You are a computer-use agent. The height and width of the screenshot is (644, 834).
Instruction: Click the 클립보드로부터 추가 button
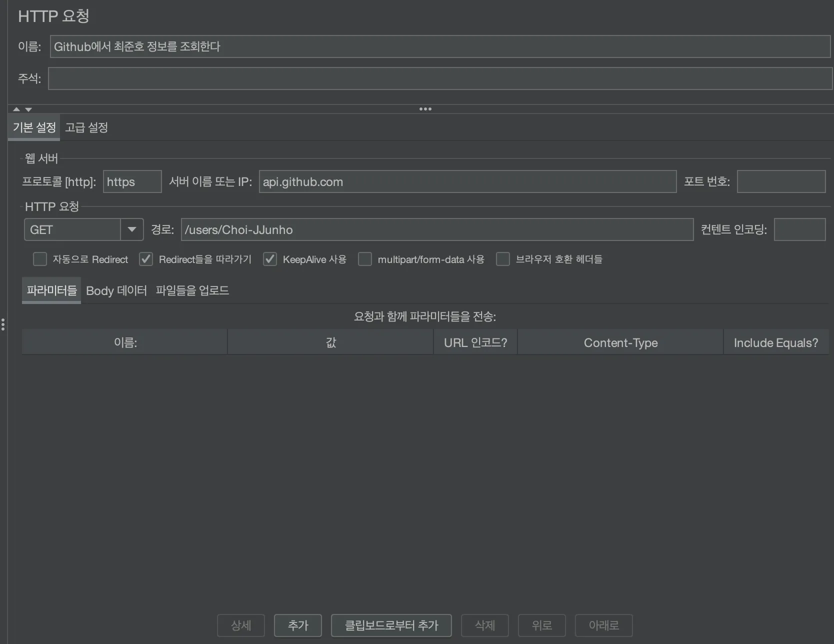pos(391,625)
